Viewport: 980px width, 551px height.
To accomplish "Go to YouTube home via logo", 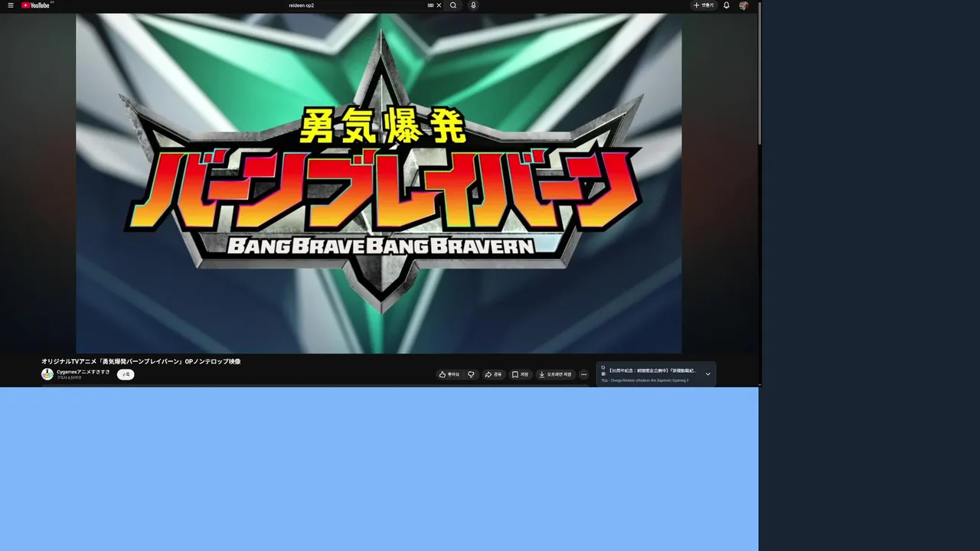I will pyautogui.click(x=36, y=5).
